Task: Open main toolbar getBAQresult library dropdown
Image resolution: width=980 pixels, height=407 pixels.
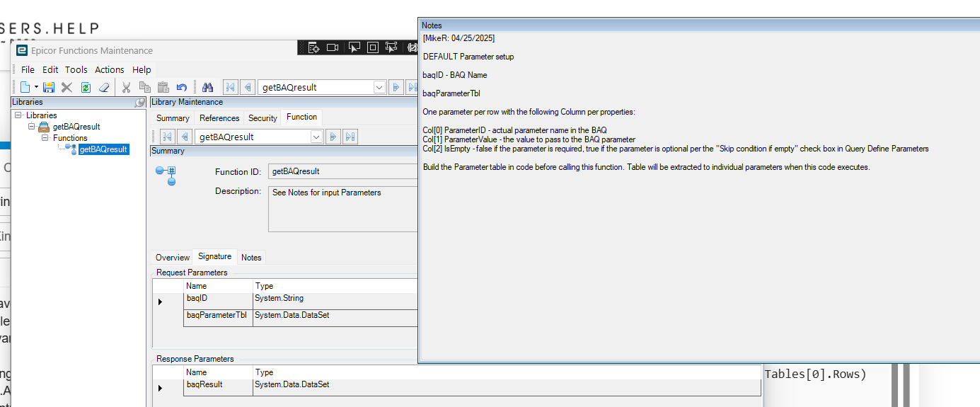Action: tap(379, 87)
